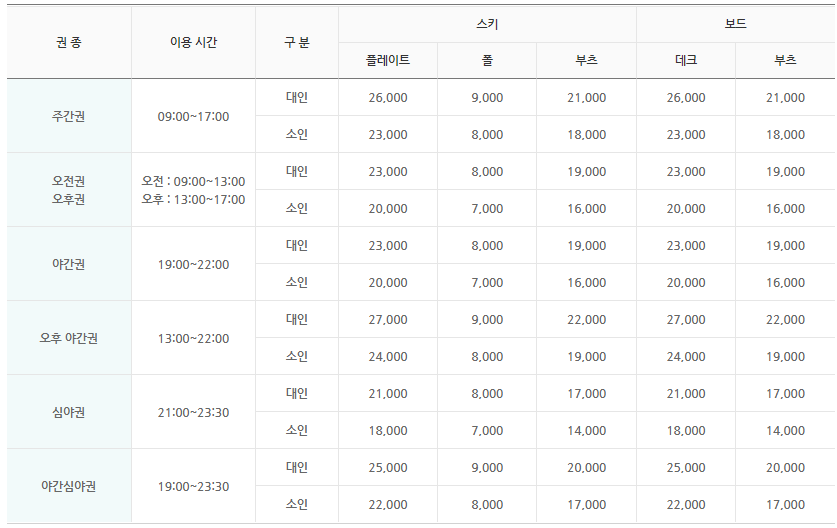Image resolution: width=837 pixels, height=528 pixels.
Task: Select 야간권 소인 ski 부츠 price 16,000
Action: click(x=586, y=282)
